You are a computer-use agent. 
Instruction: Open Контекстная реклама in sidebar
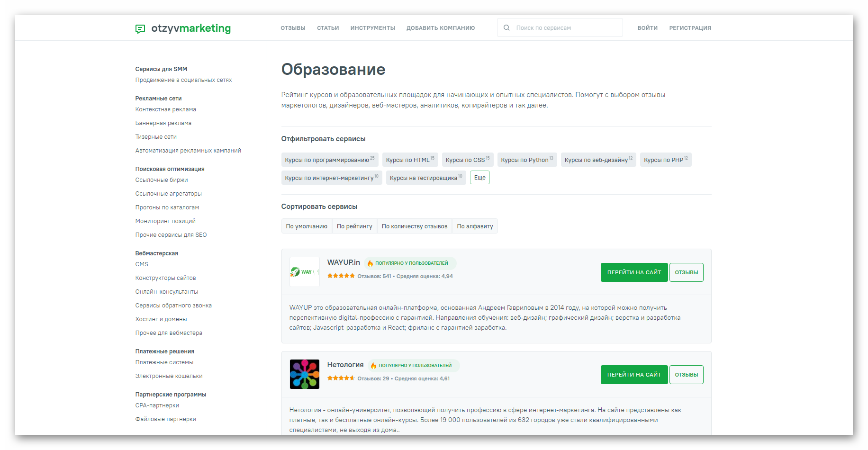click(165, 109)
